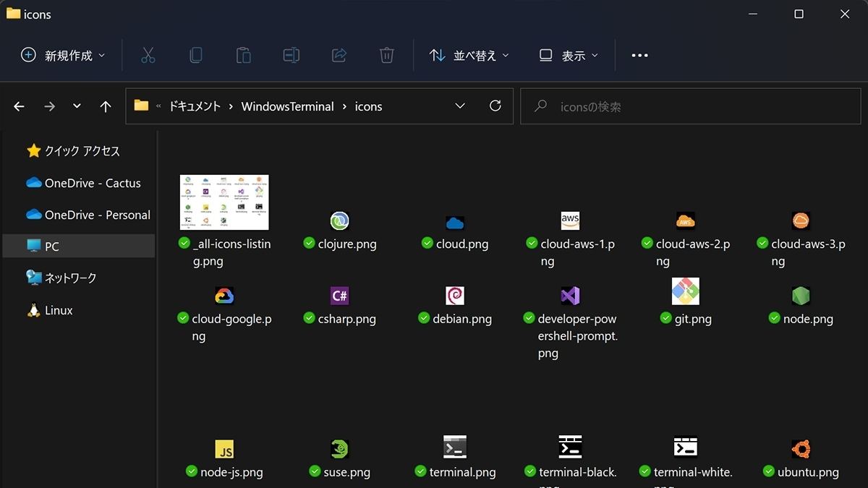Select the debian.png file icon
This screenshot has width=868, height=488.
point(455,296)
